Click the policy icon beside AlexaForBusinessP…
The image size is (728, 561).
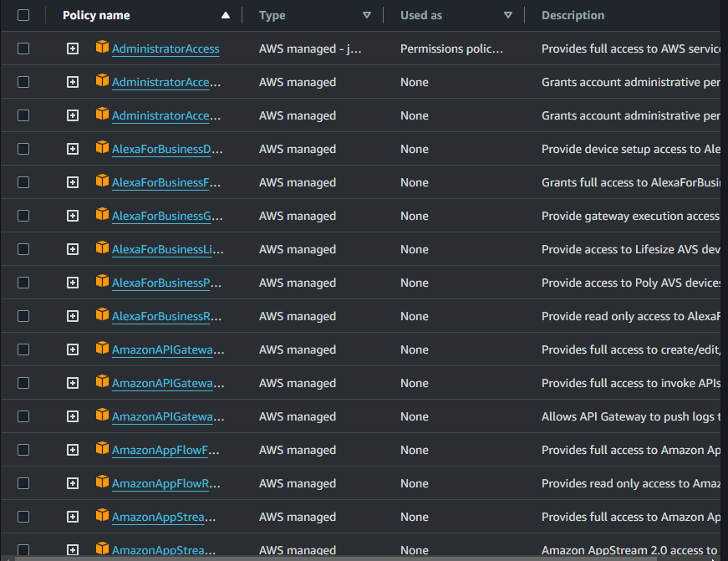[x=102, y=281]
